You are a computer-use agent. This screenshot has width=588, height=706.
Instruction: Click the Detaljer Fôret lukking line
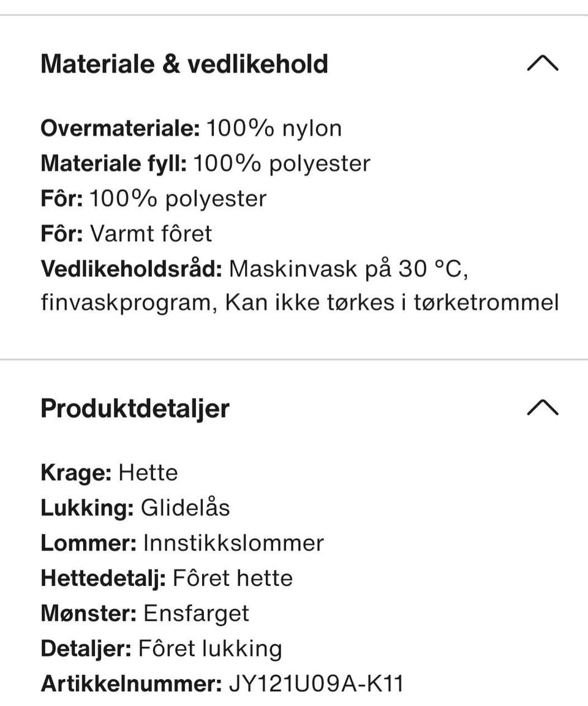tap(162, 649)
